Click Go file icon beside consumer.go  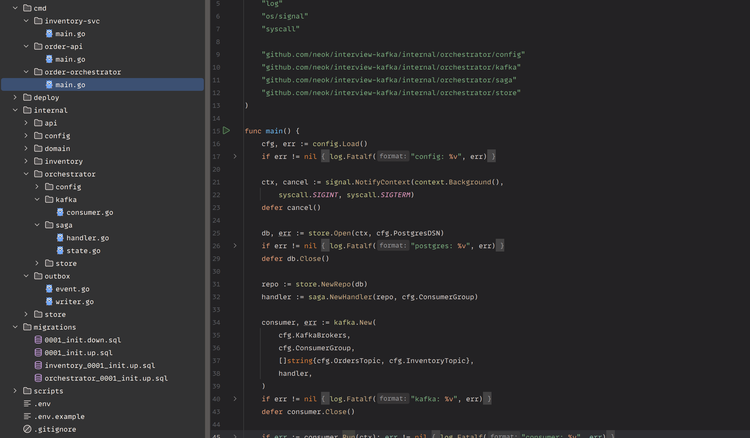60,212
